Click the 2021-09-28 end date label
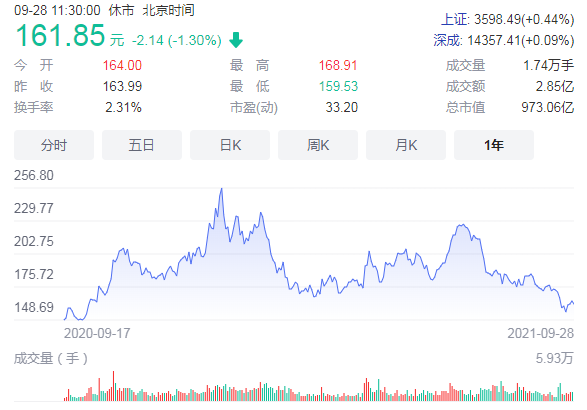 click(x=541, y=333)
